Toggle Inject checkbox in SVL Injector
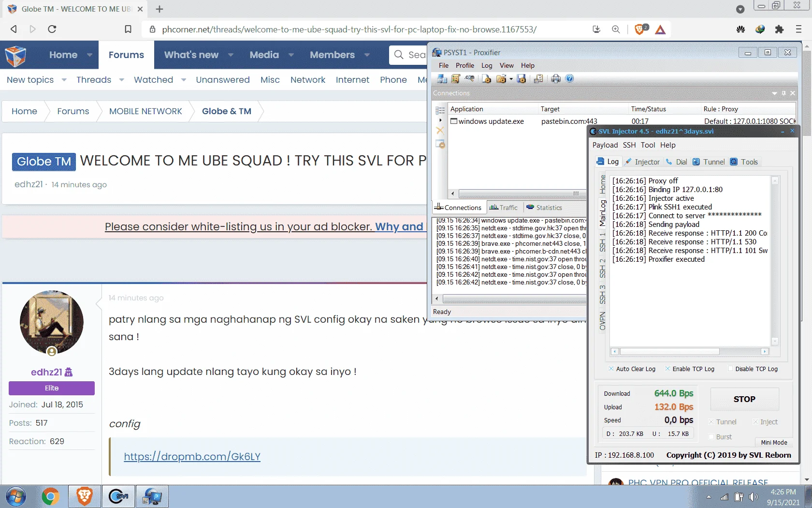The image size is (812, 508). click(x=755, y=422)
